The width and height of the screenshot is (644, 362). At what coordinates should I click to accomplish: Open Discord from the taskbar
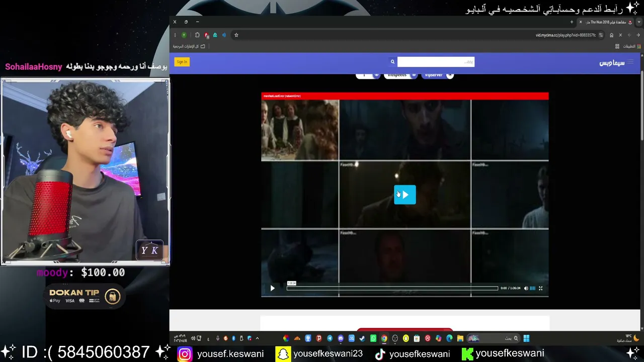click(341, 338)
